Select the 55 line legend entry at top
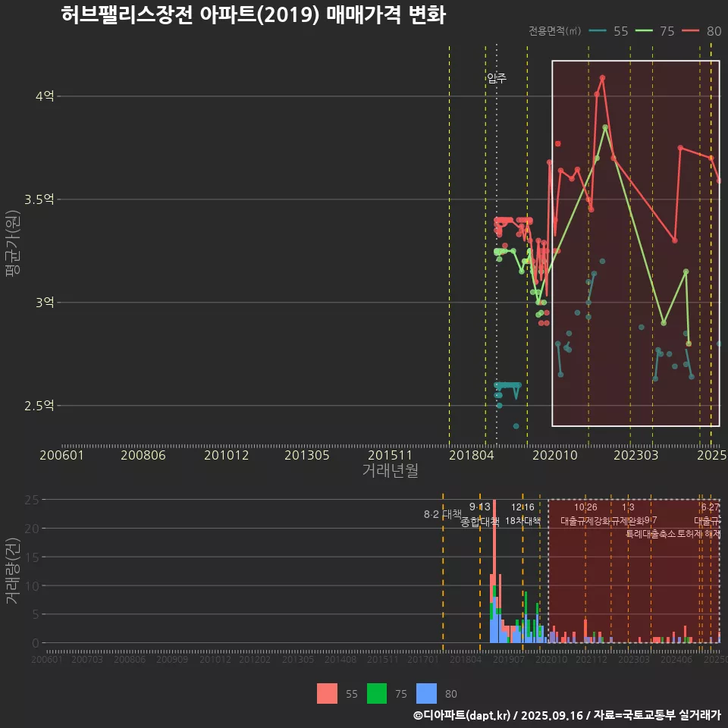Viewport: 728px width, 728px height. pyautogui.click(x=609, y=31)
